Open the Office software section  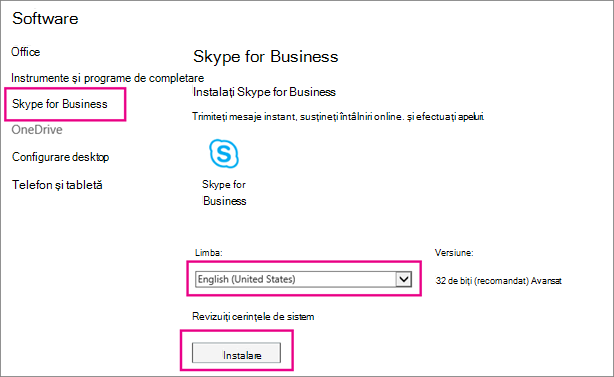point(25,52)
